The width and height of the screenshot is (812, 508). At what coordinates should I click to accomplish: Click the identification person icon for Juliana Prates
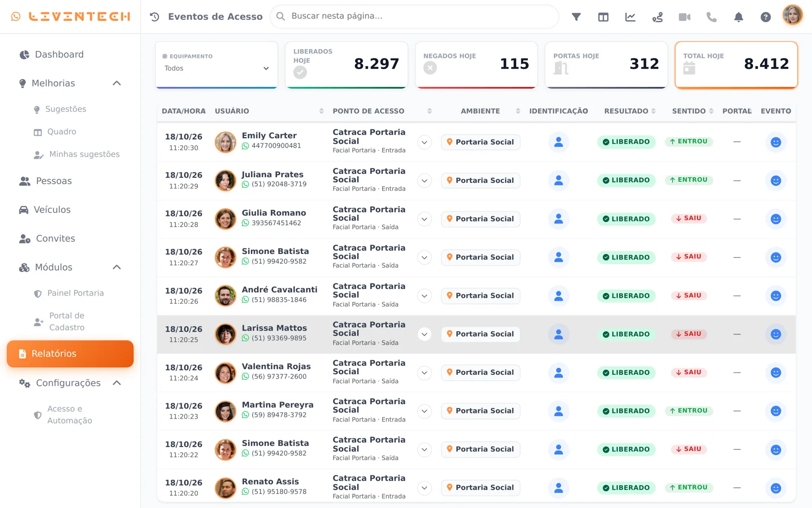pos(558,180)
